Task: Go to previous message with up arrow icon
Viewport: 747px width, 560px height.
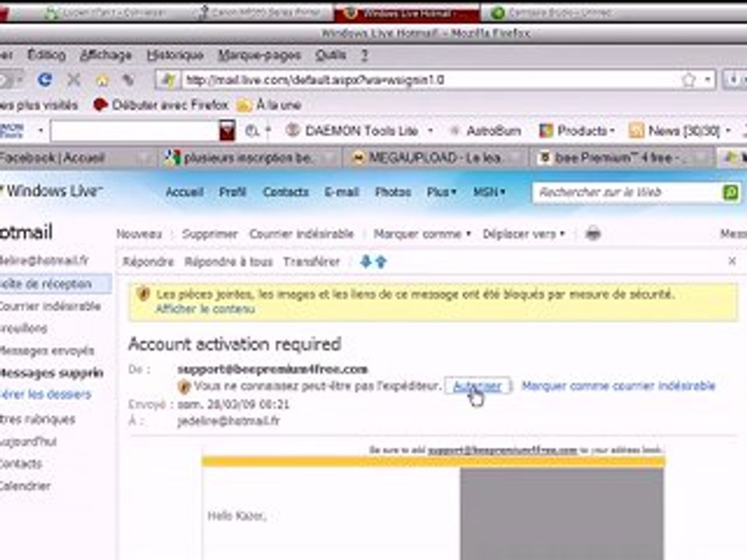Action: 381,261
